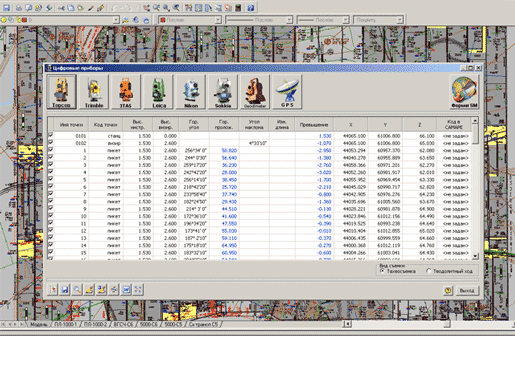The height and width of the screenshot is (386, 515).
Task: Click the light bulb layer icon top-left
Action: click(x=4, y=20)
